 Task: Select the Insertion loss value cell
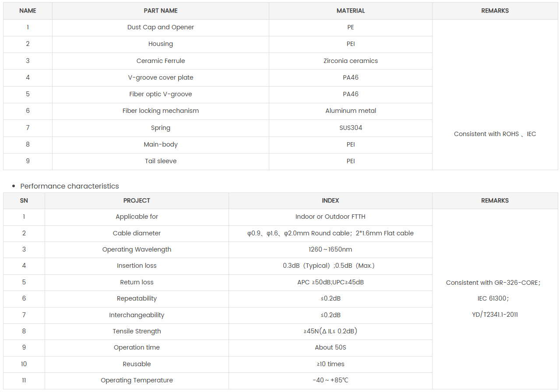(330, 266)
